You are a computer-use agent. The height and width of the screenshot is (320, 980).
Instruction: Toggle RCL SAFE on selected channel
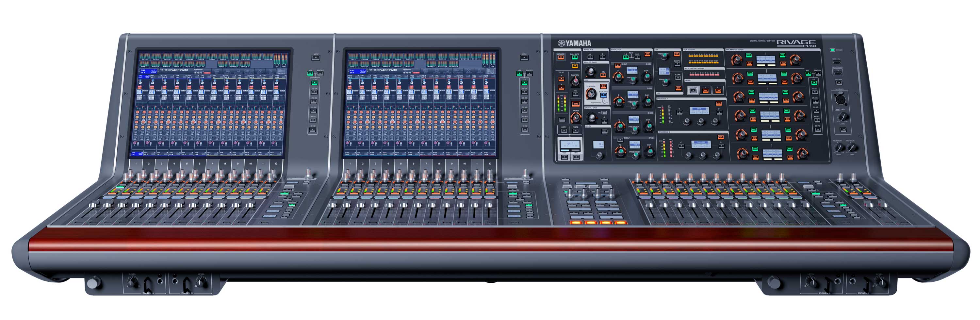575,58
